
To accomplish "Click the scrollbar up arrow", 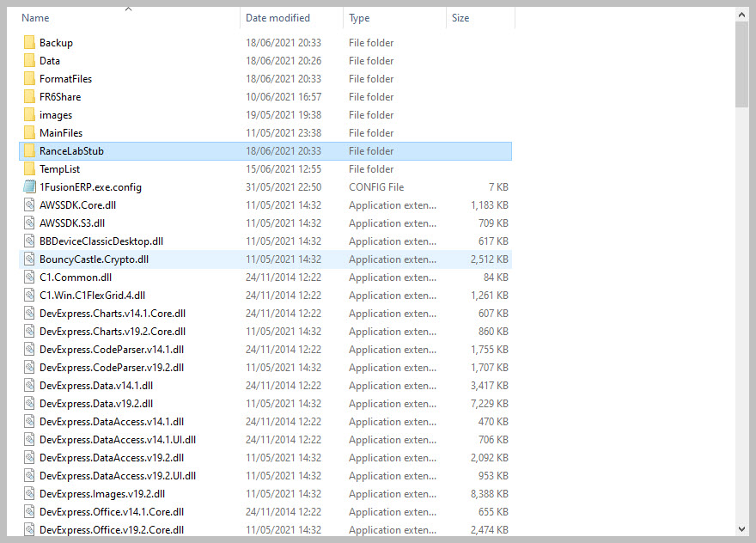I will click(741, 15).
